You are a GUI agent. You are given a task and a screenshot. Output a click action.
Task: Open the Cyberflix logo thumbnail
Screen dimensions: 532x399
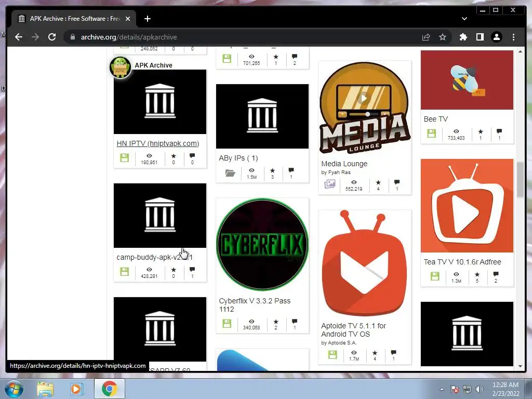pos(262,244)
